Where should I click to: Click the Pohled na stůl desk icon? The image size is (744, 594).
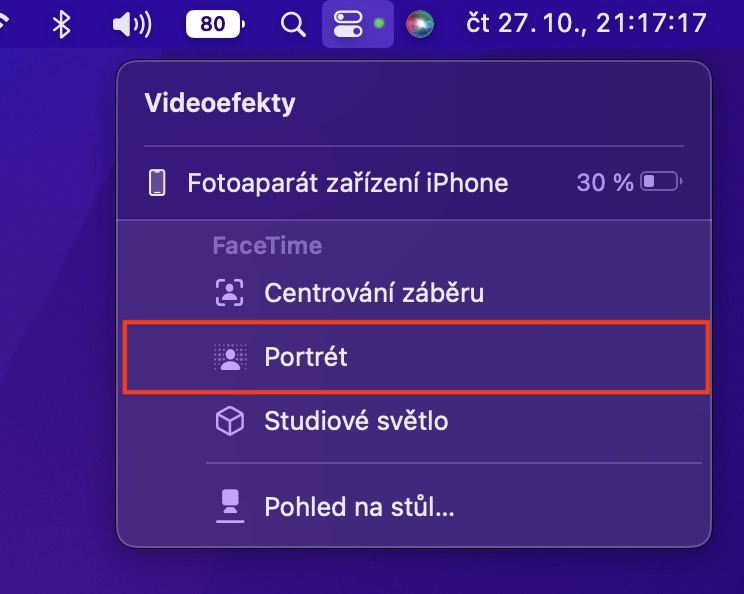(231, 507)
